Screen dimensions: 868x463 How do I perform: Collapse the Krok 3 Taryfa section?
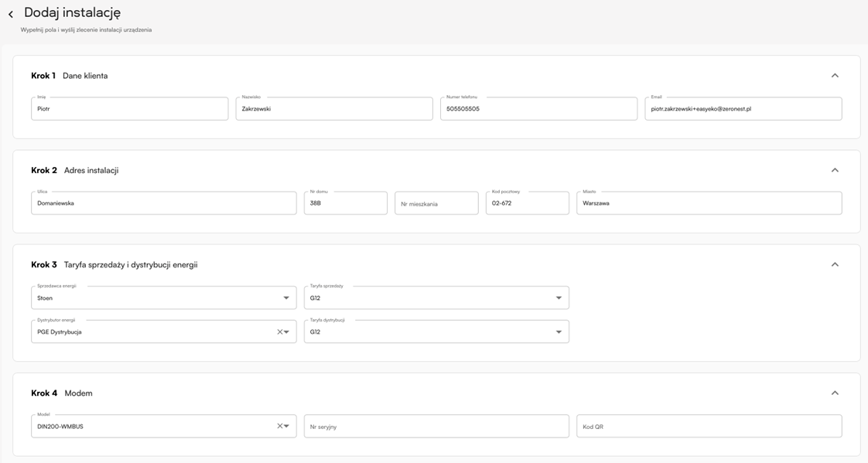click(x=835, y=264)
